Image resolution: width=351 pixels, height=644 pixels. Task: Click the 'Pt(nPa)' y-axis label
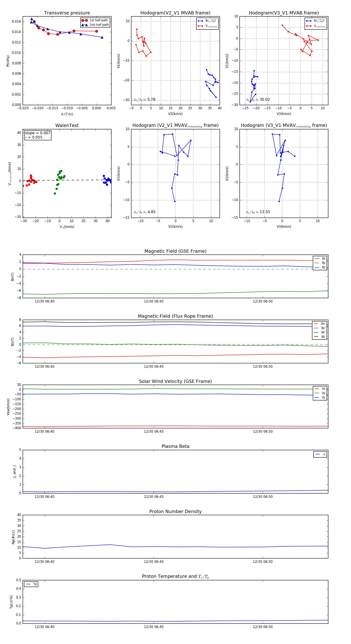(8, 61)
